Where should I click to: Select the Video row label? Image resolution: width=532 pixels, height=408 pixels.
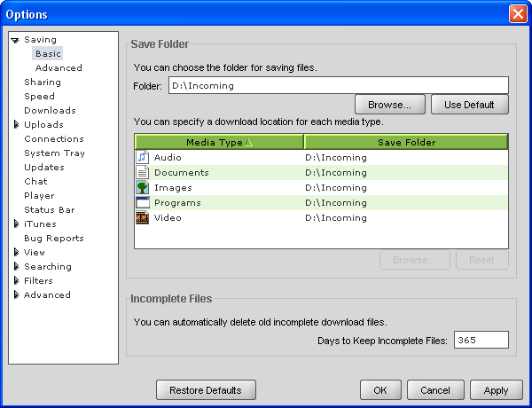click(168, 217)
